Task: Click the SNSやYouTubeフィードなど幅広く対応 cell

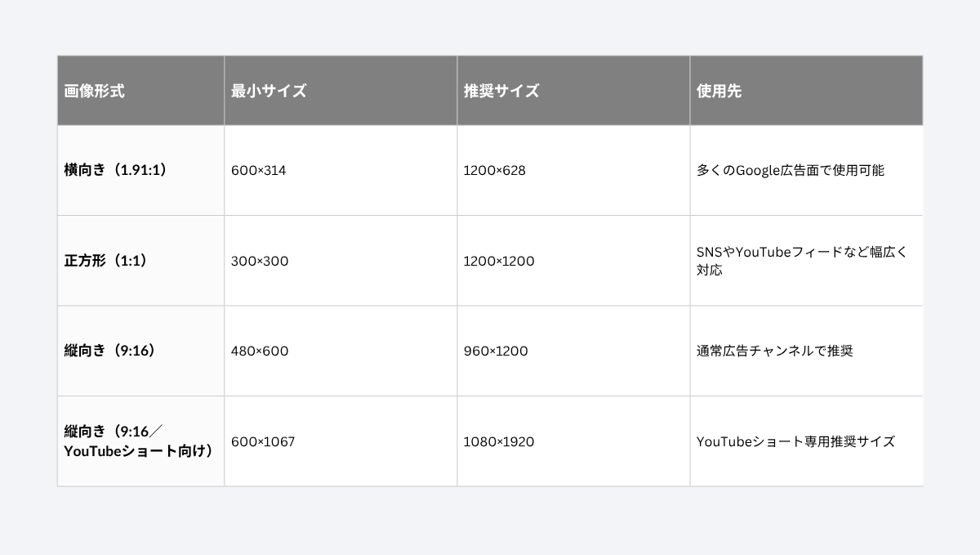Action: click(x=806, y=261)
